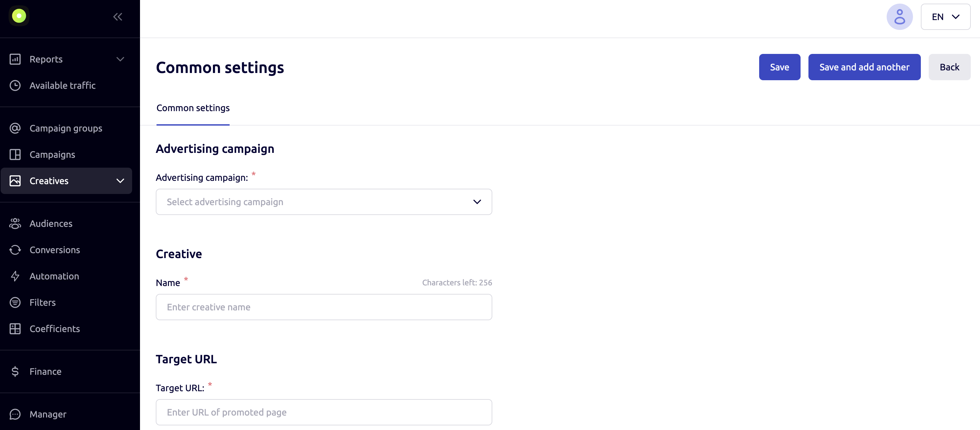The image size is (980, 430).
Task: Open the Campaigns panel icon
Action: click(15, 155)
